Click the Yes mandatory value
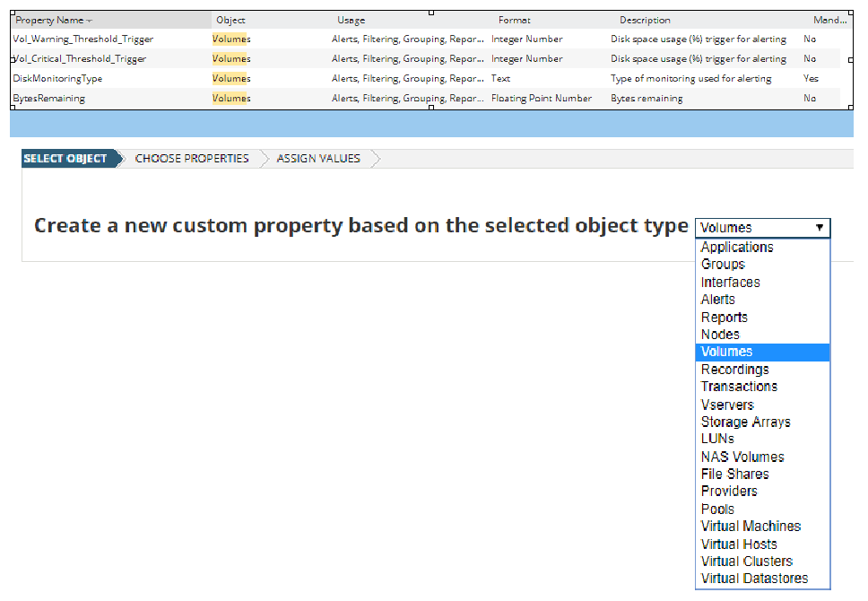This screenshot has width=868, height=601. pos(811,79)
